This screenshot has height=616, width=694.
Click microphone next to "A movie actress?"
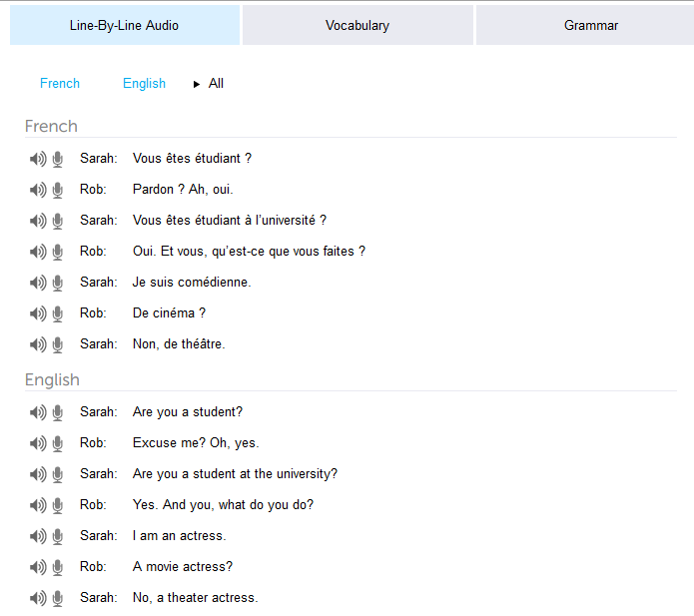[x=58, y=567]
